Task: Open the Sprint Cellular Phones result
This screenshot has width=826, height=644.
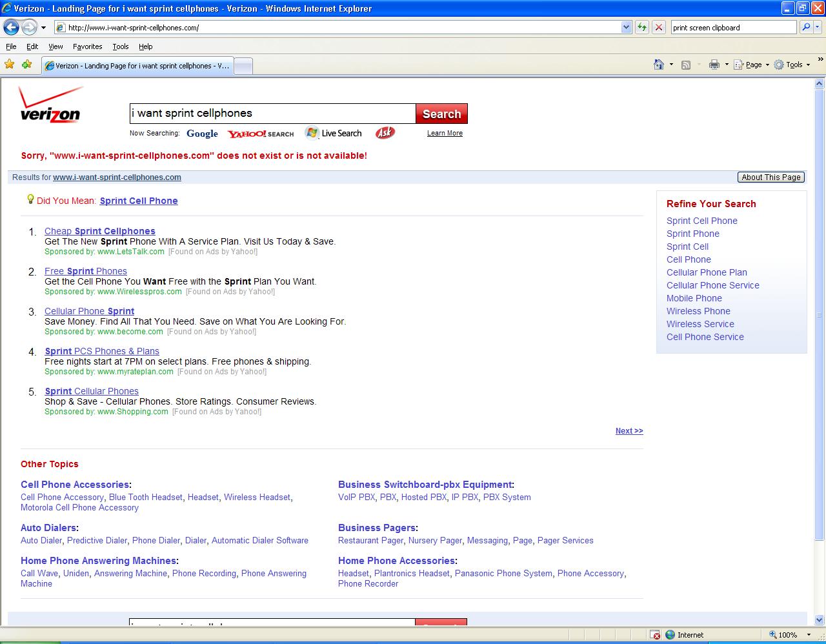Action: point(92,391)
